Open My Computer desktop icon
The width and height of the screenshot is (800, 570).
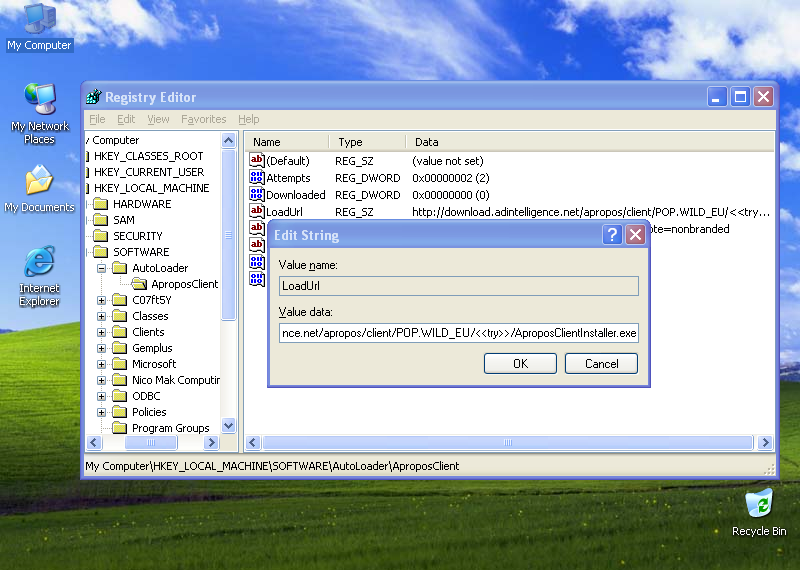pos(39,27)
